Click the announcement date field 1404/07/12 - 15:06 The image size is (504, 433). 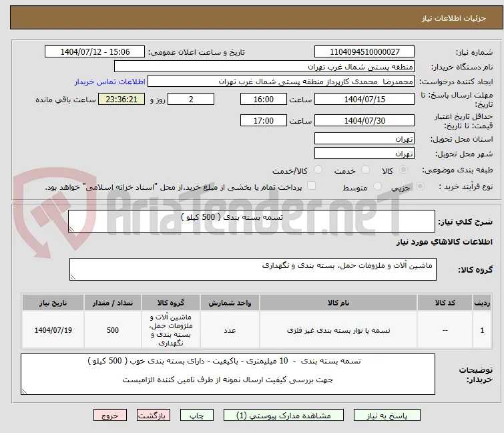[95, 52]
